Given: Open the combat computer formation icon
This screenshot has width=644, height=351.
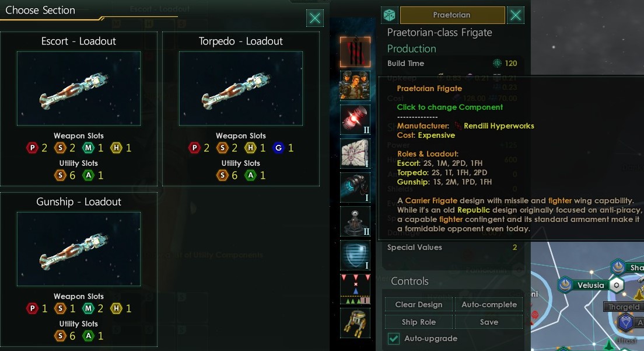Looking at the screenshot, I should point(355,289).
